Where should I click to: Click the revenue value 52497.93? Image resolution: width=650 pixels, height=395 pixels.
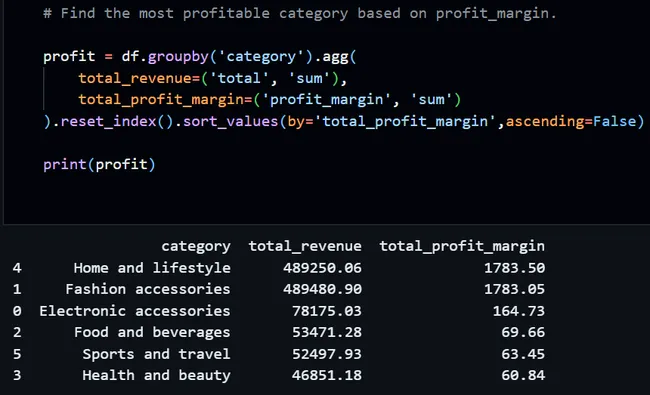pyautogui.click(x=327, y=354)
